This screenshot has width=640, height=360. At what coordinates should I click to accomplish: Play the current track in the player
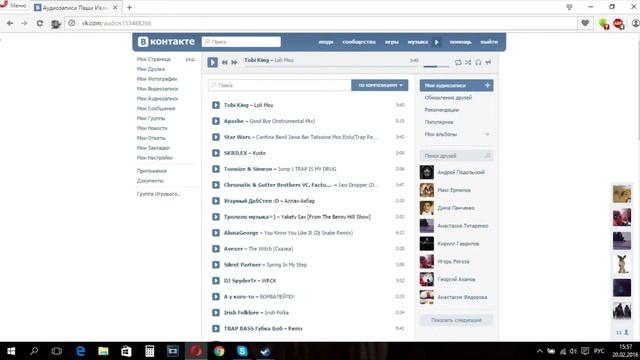click(x=212, y=62)
